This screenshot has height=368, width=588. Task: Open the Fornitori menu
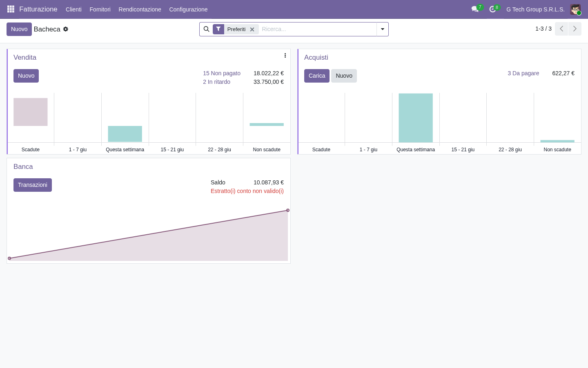coord(100,9)
